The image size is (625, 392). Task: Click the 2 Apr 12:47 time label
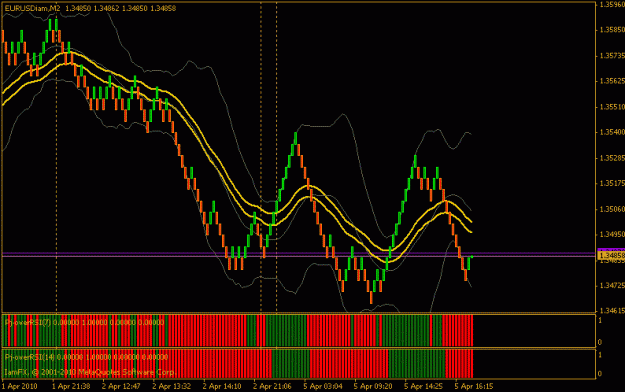[x=121, y=386]
